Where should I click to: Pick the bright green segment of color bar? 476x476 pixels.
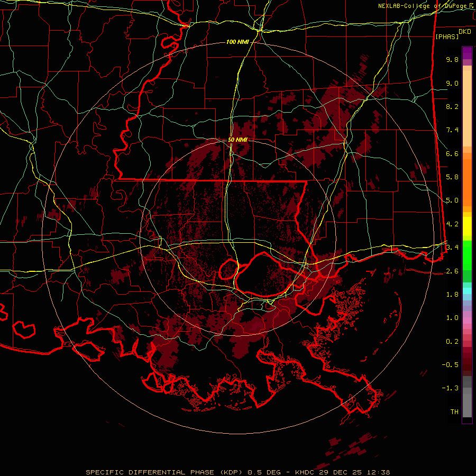(467, 255)
